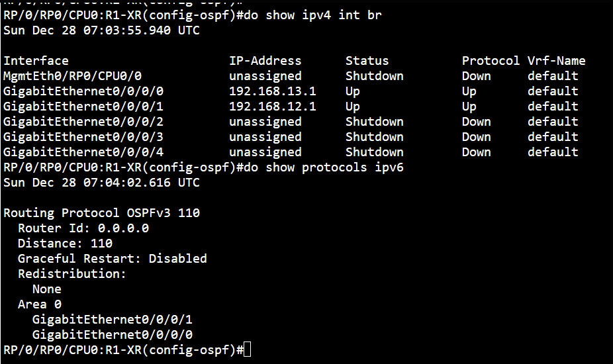Click GigabitEthernet0/0/0/2 in the interface table
Screen dimensions: 613x364
pyautogui.click(x=83, y=122)
